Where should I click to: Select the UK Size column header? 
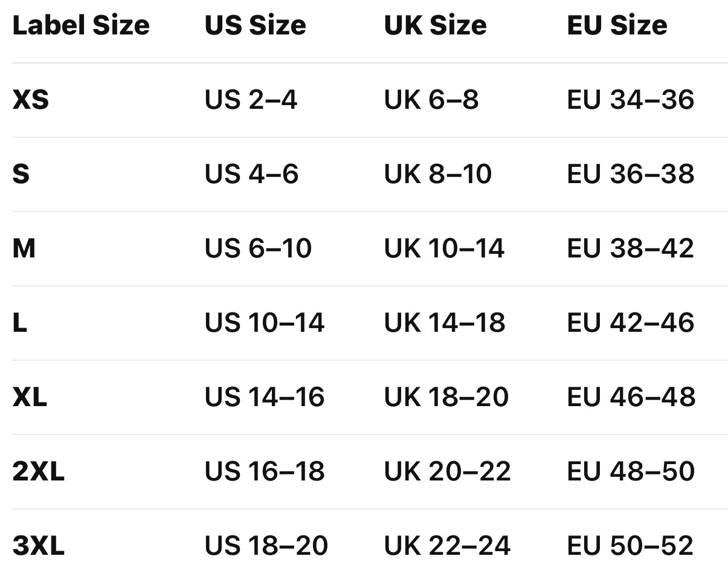[435, 25]
